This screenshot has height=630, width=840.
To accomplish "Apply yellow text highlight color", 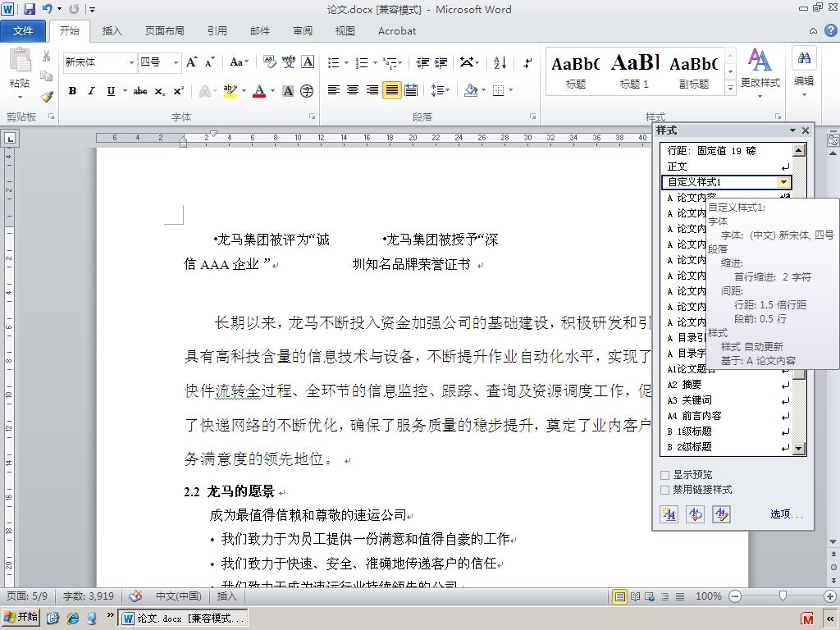I will 231,90.
